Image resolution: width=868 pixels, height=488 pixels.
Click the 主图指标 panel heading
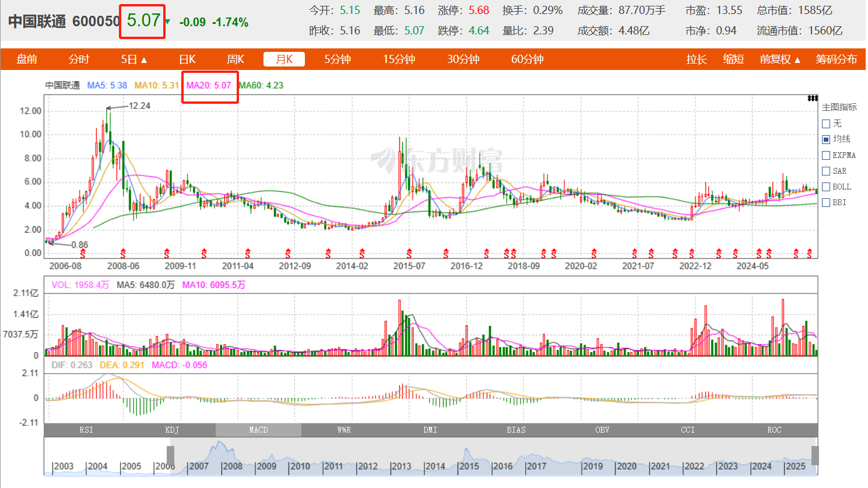coord(839,107)
